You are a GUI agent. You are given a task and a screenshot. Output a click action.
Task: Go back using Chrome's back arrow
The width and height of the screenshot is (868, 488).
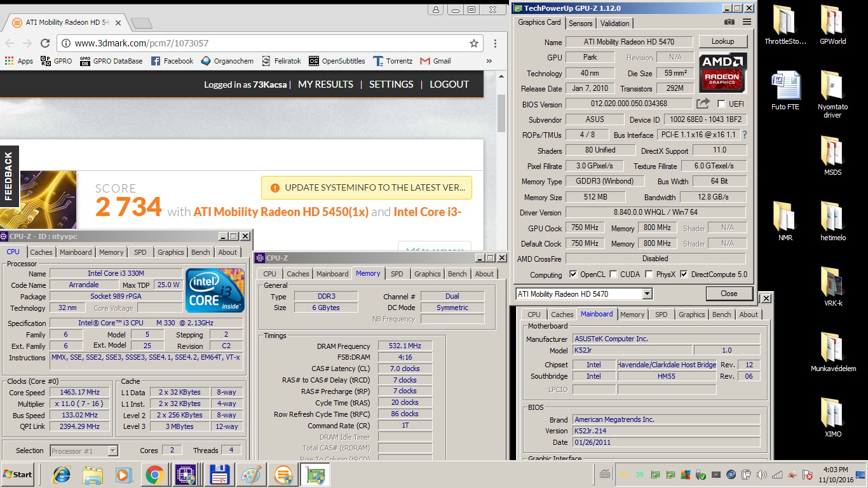[x=10, y=43]
